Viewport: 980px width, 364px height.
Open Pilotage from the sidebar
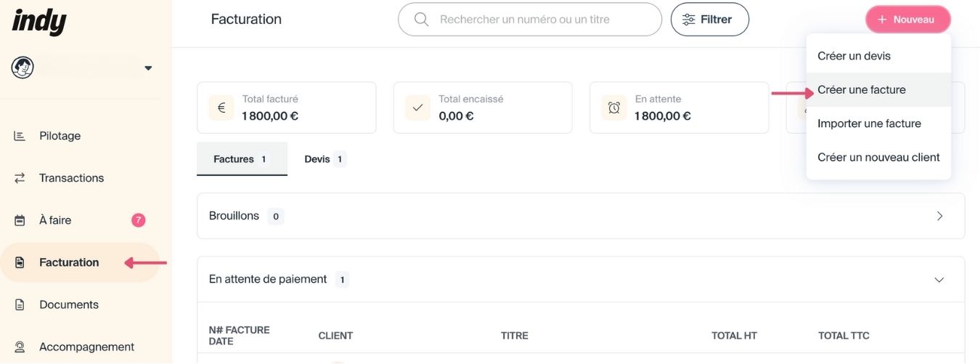pyautogui.click(x=60, y=136)
